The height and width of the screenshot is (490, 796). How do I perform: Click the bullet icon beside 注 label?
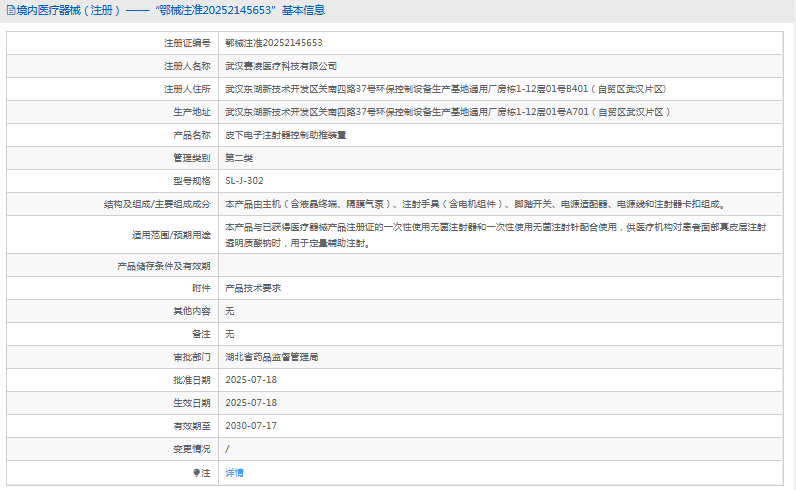click(196, 473)
